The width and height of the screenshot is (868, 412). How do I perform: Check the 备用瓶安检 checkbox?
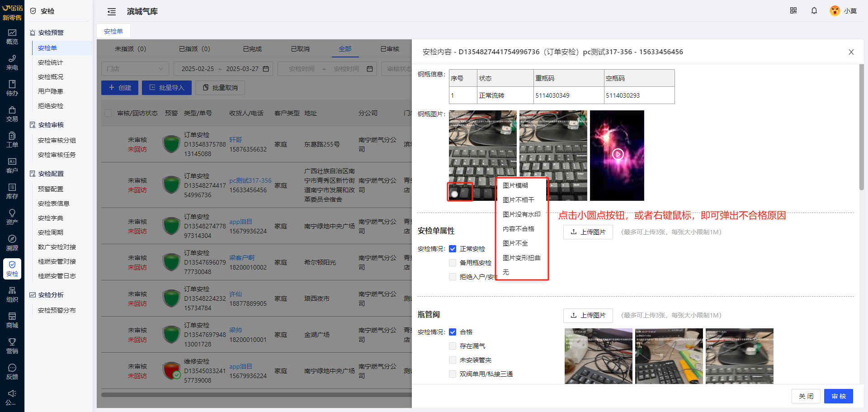pos(453,263)
